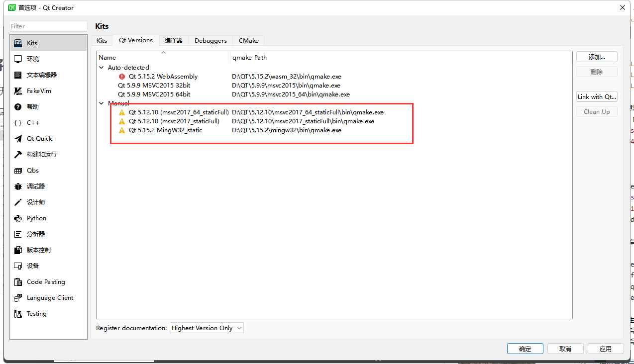Select Qt 5.15.2 MingW32_static entry name
Image resolution: width=634 pixels, height=364 pixels.
(165, 130)
